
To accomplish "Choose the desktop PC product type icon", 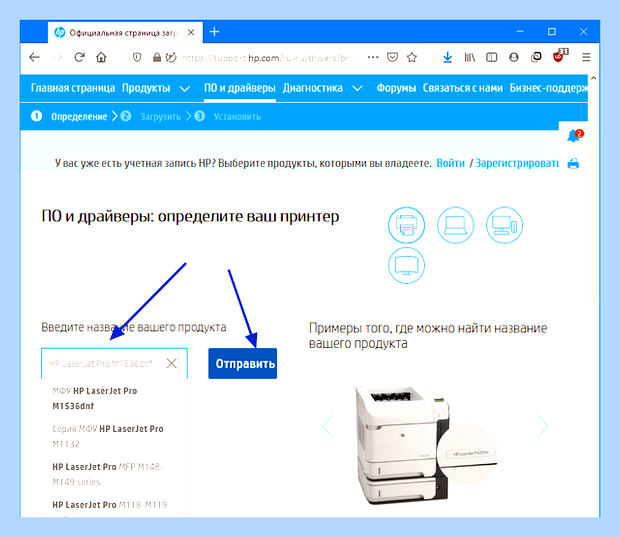I will click(504, 225).
